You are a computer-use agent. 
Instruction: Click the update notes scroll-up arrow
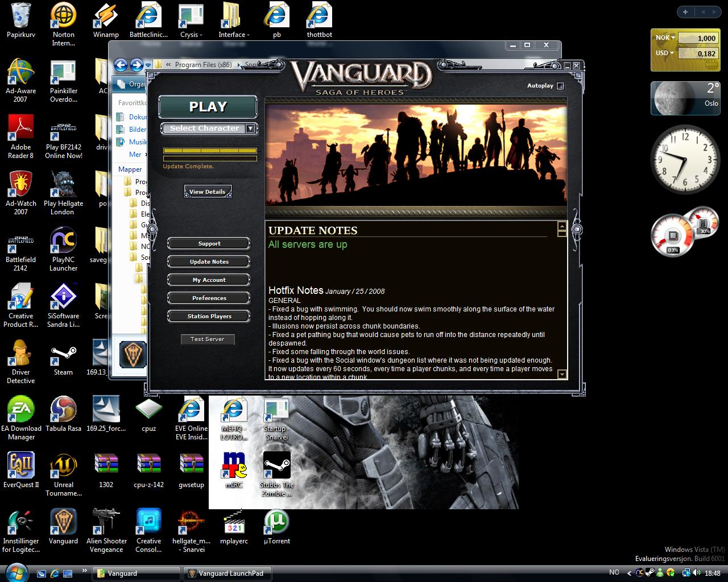coord(562,226)
